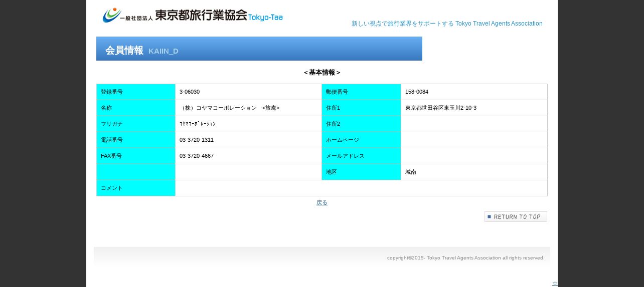Click the 会員情報 KAIIN_D header banner

point(259,49)
